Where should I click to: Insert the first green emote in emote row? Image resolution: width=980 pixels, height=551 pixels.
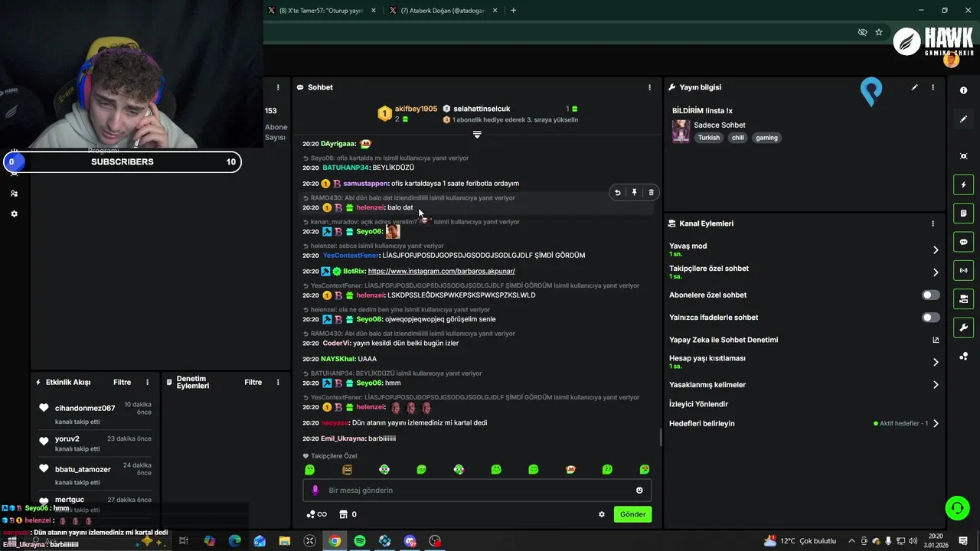310,469
